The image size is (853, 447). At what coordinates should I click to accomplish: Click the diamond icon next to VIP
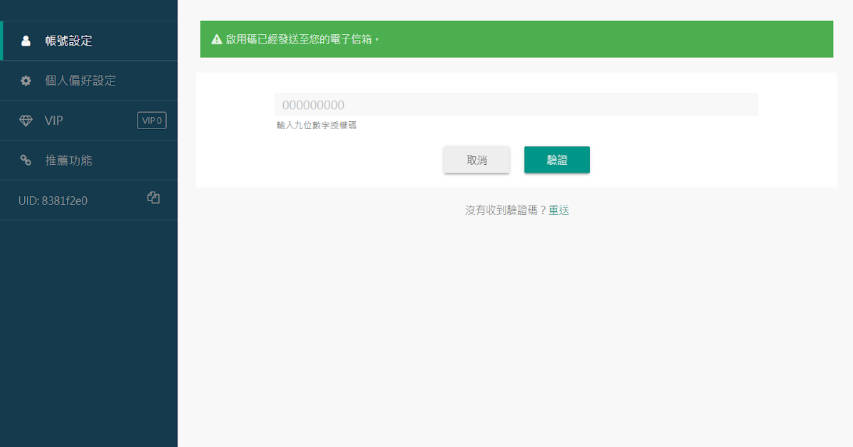pyautogui.click(x=26, y=121)
